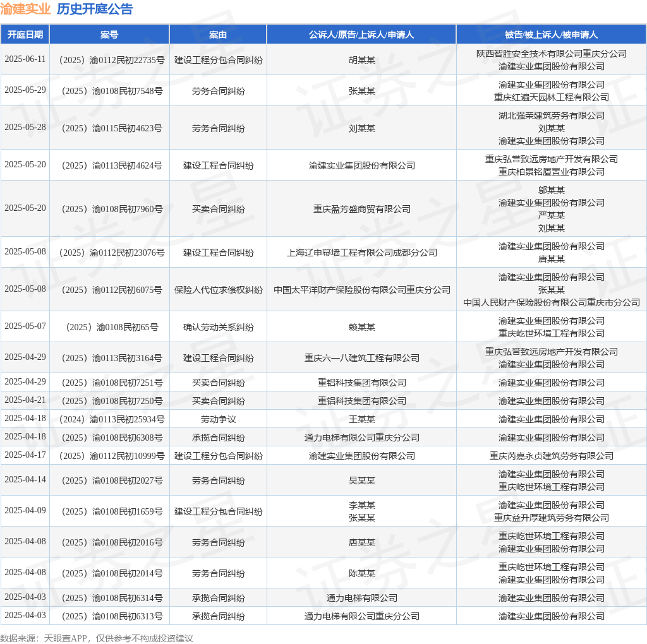This screenshot has width=647, height=644.
Task: Click plaintiff 胡某某
Action: [x=362, y=60]
